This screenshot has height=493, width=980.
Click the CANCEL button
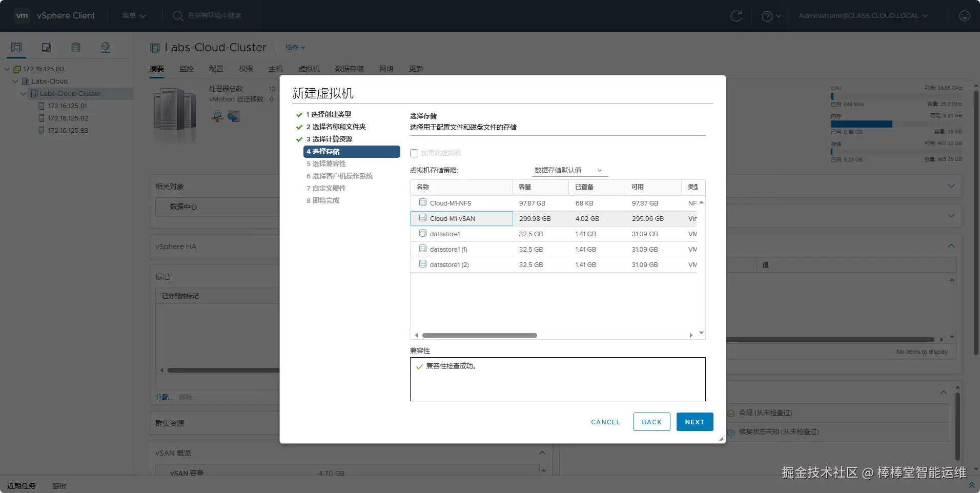click(x=605, y=422)
